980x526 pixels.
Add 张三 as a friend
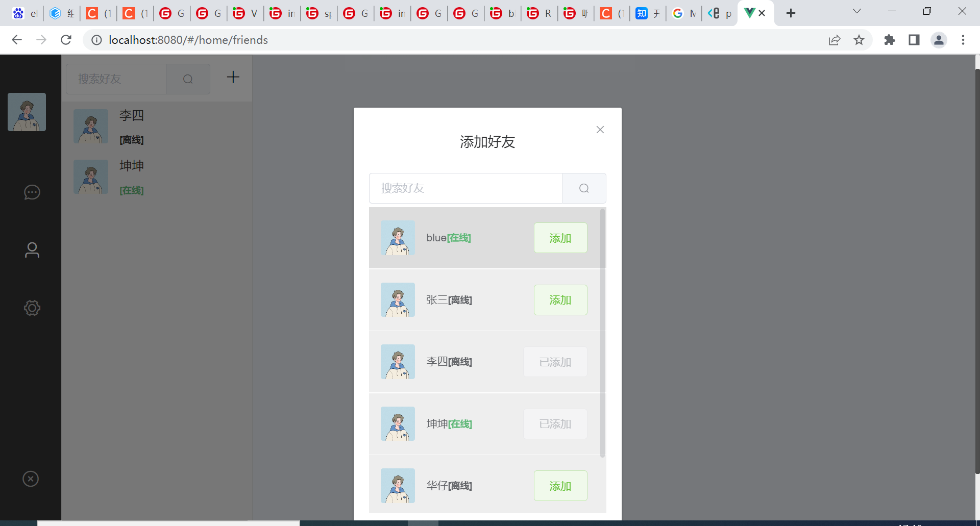tap(560, 300)
